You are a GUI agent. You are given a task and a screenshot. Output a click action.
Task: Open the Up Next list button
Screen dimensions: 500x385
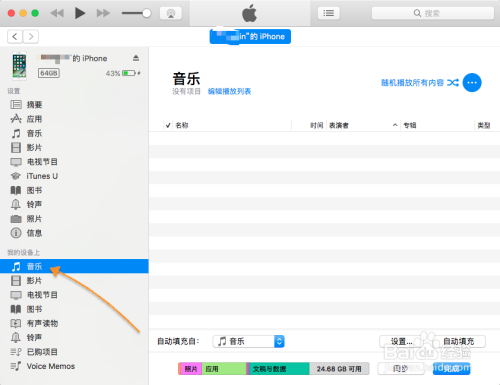pyautogui.click(x=329, y=13)
